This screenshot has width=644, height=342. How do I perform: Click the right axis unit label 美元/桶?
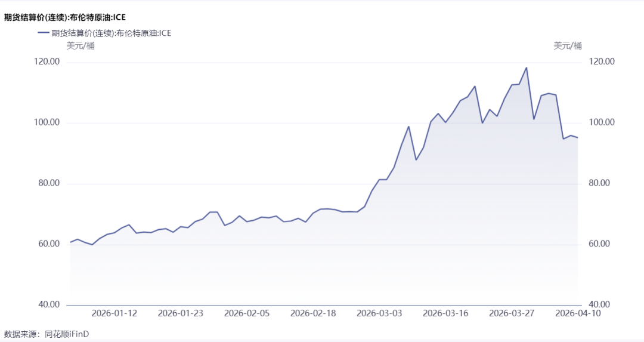click(x=568, y=45)
